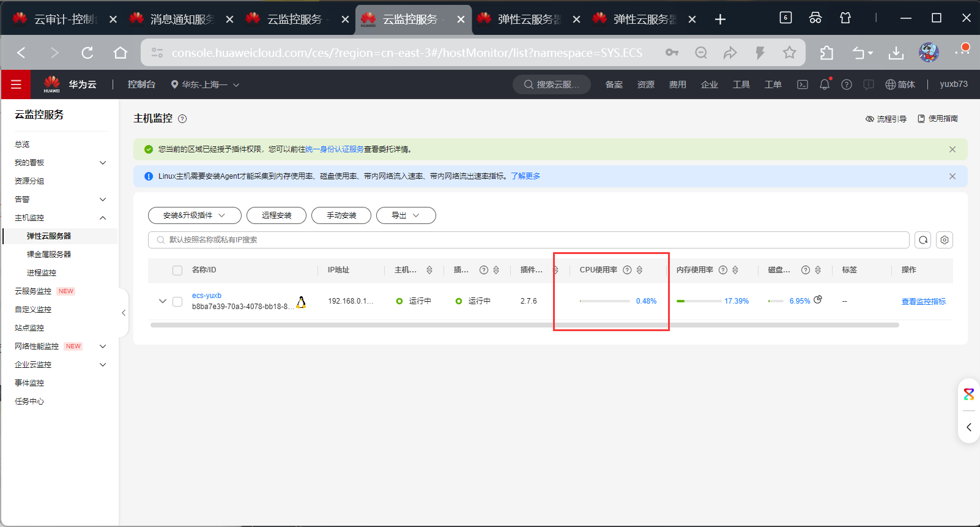Screen dimensions: 980x527
Task: Select 裸金属服务器 in the sidebar
Action: (49, 255)
